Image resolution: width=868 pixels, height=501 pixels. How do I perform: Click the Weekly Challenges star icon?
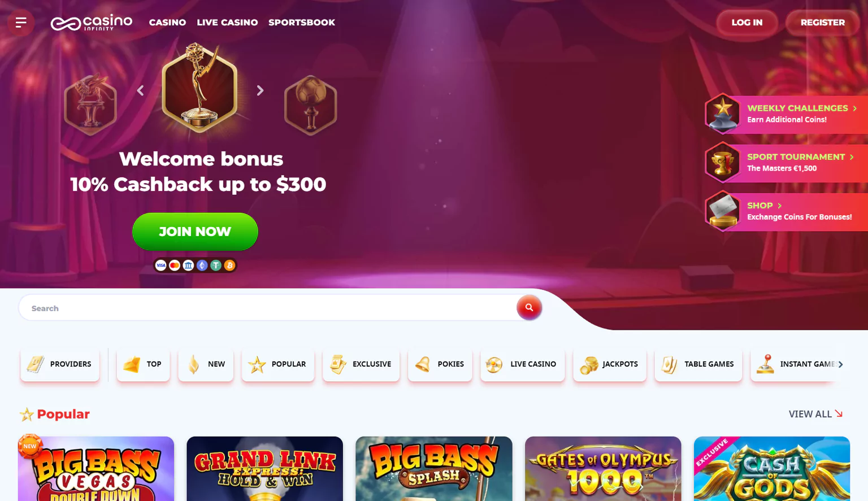pos(722,114)
